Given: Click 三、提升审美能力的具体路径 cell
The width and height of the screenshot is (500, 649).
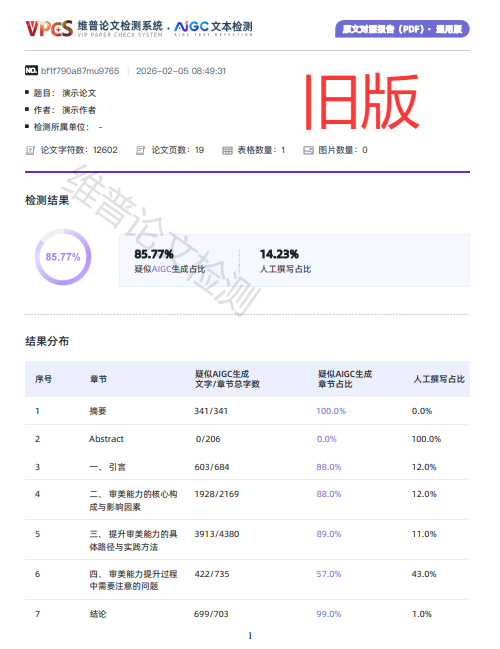Looking at the screenshot, I should pos(133,541).
